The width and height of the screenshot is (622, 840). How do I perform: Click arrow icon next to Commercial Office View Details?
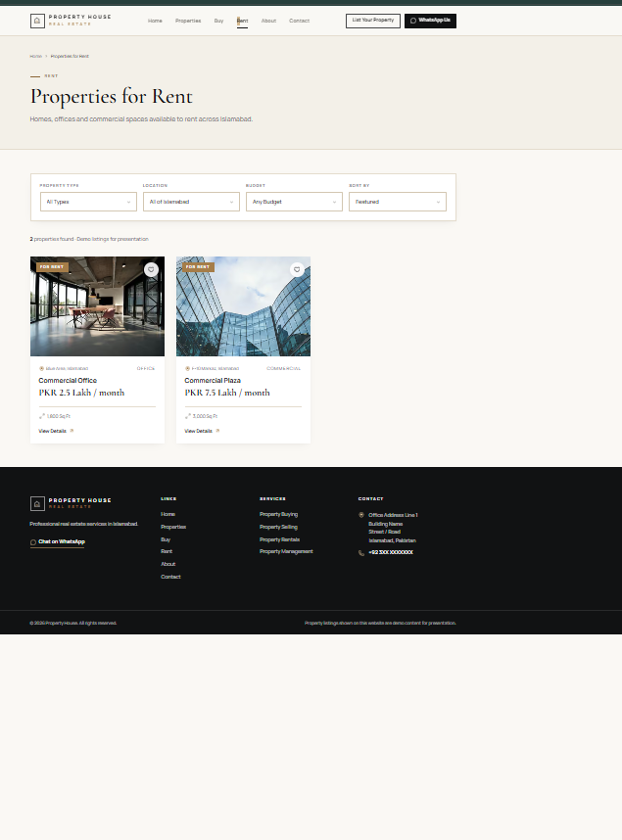point(72,431)
